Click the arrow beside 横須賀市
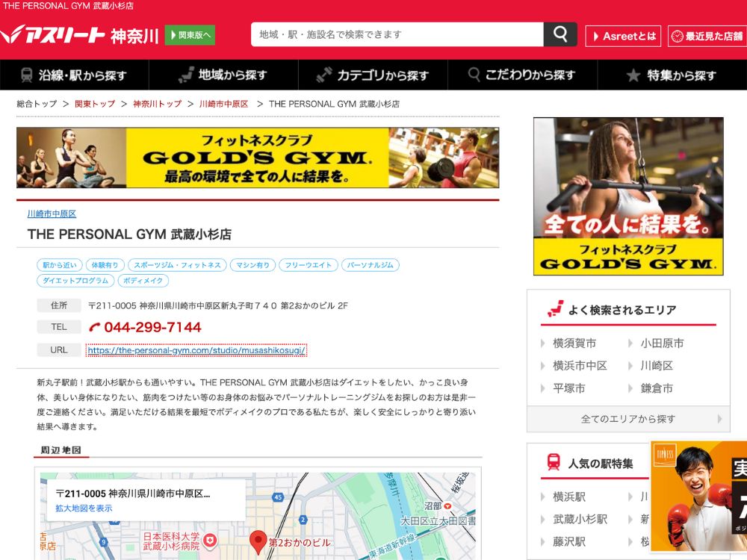The width and height of the screenshot is (747, 560). tap(542, 343)
